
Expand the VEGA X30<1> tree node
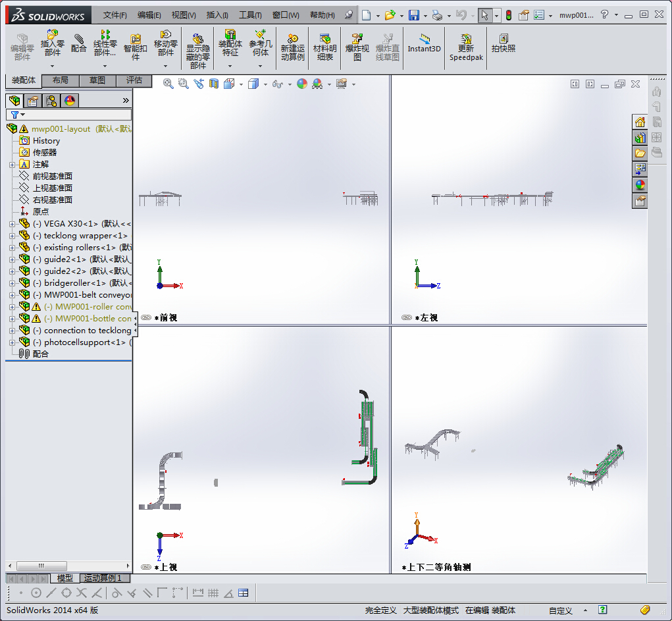(12, 224)
